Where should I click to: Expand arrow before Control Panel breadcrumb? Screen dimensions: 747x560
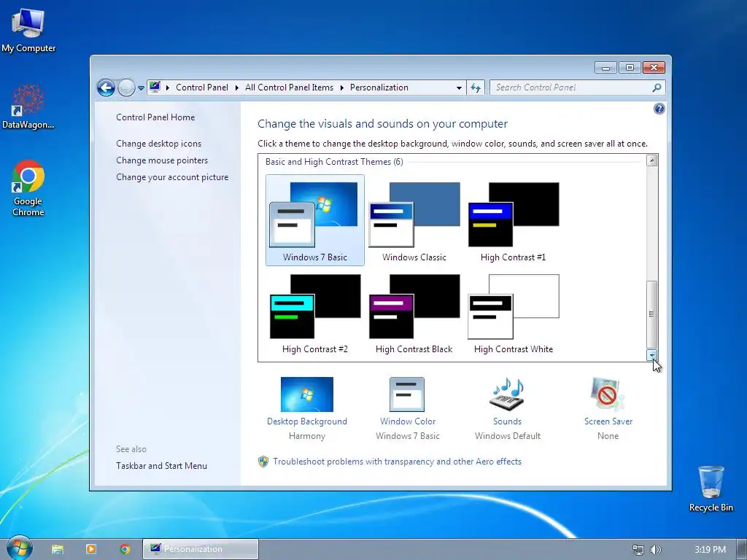[x=168, y=87]
